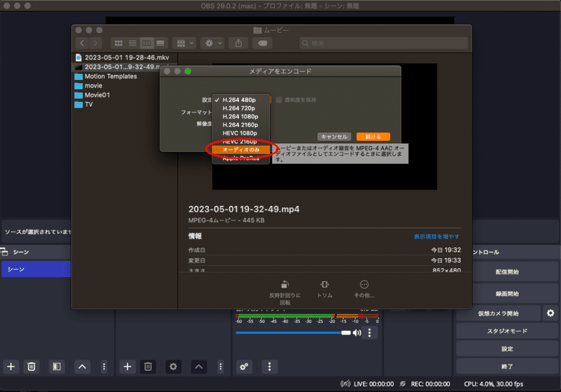The width and height of the screenshot is (561, 392).
Task: Open the Movie01 folder
Action: coord(97,95)
